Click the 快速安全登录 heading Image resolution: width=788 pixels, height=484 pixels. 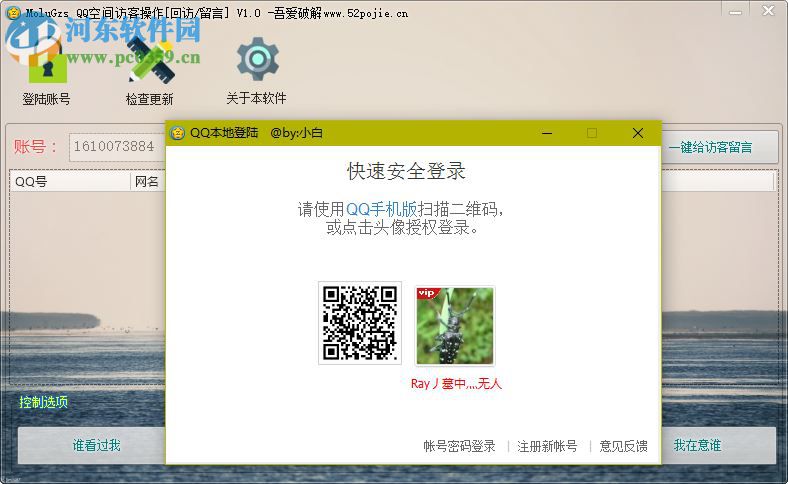coord(407,171)
